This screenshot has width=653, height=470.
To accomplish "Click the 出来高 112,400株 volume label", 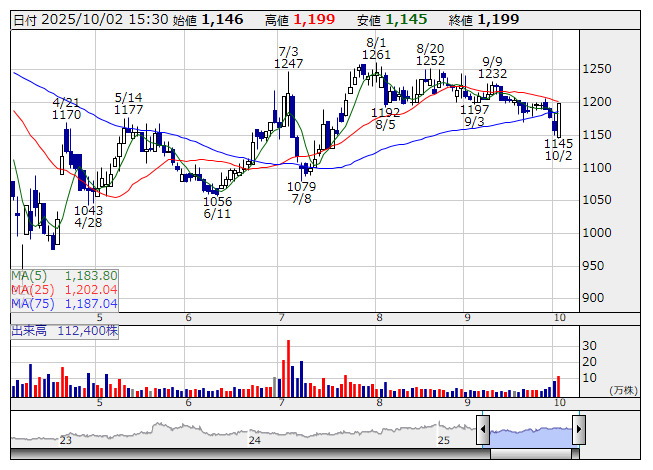I will [x=65, y=331].
